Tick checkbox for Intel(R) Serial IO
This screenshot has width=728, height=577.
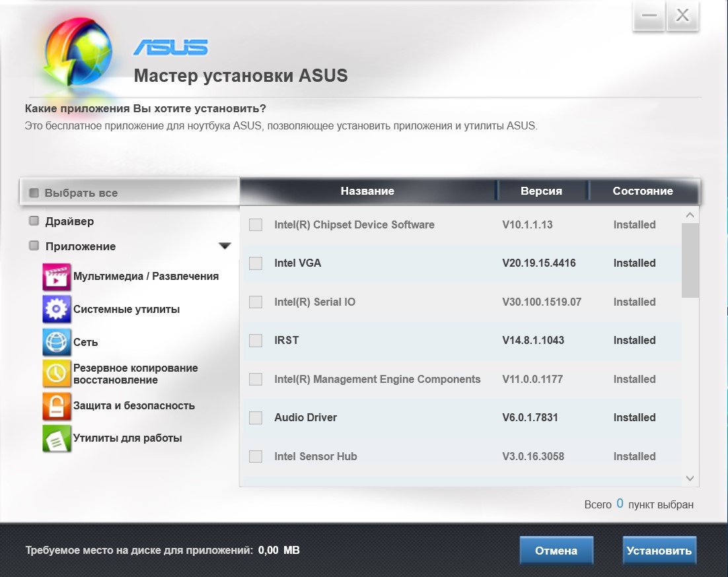tap(256, 302)
